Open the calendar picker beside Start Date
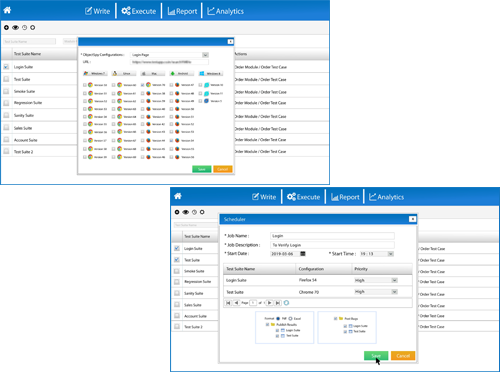 click(303, 254)
